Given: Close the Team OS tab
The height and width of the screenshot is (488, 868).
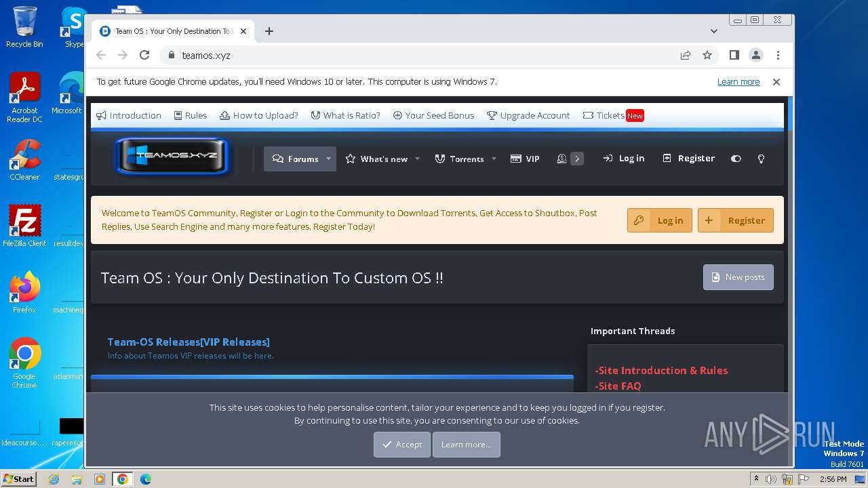Looking at the screenshot, I should point(244,31).
